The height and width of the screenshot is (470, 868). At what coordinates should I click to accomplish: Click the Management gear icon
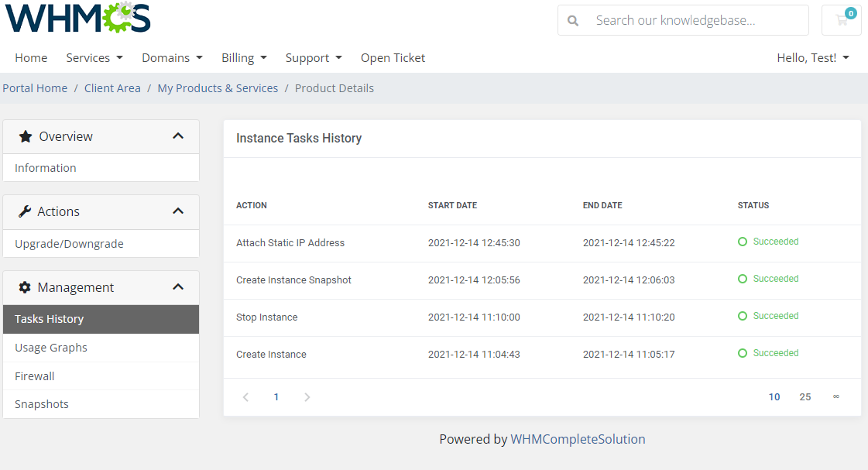point(25,287)
